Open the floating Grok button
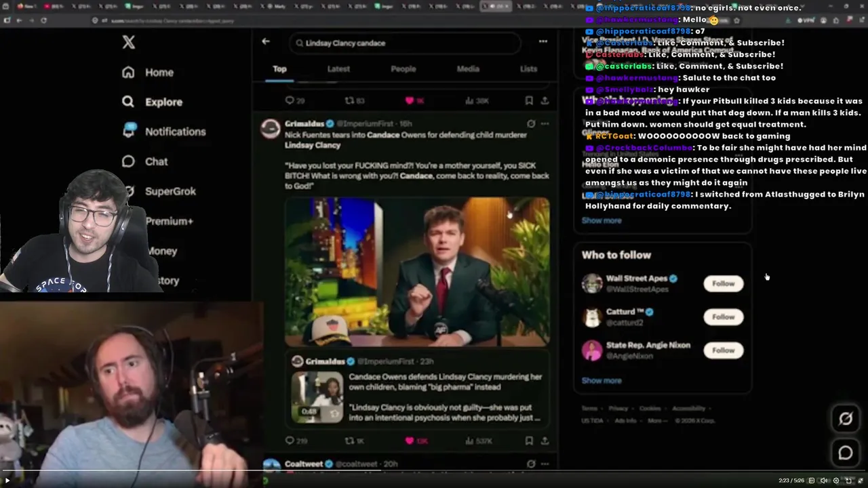The width and height of the screenshot is (868, 488). 846,419
